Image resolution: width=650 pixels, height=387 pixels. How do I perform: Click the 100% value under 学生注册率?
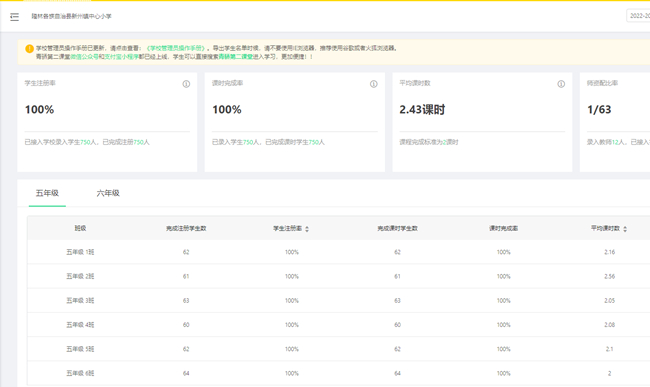(x=39, y=109)
